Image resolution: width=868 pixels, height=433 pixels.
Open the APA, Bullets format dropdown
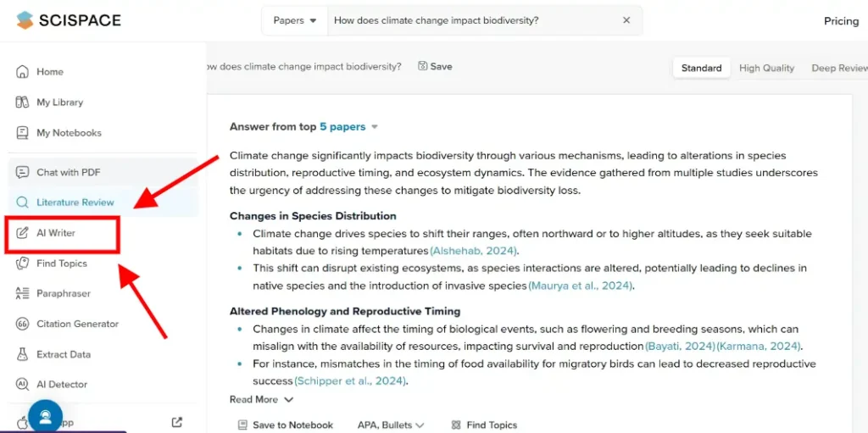(x=391, y=425)
